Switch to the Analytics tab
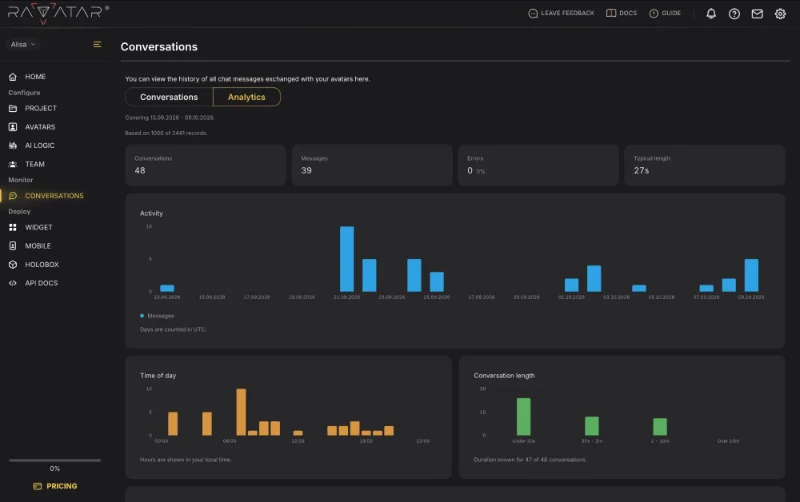The width and height of the screenshot is (800, 502). point(246,97)
